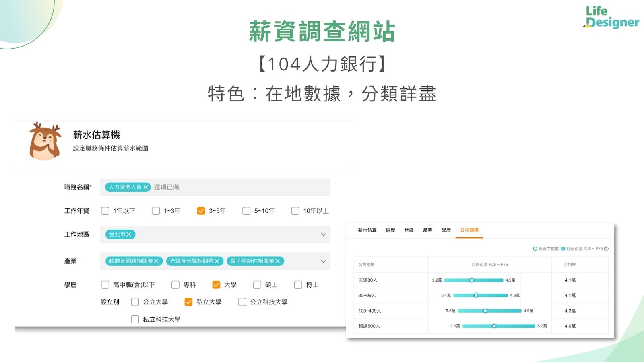Click the 超過500人 row label
644x362 pixels.
(369, 326)
